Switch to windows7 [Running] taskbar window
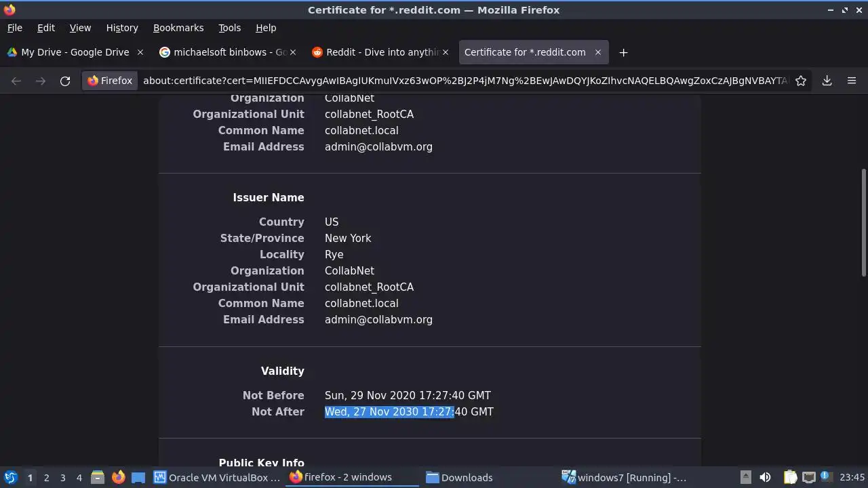 pos(625,477)
